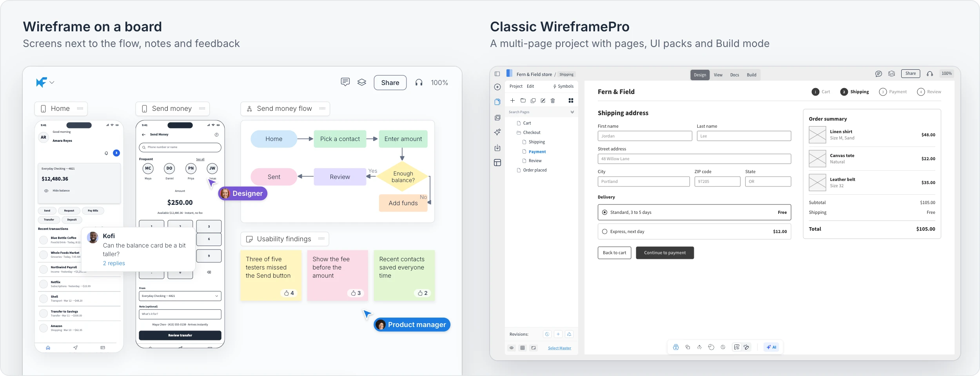The image size is (980, 376).
Task: Select the Home frame label on the board
Action: [61, 108]
